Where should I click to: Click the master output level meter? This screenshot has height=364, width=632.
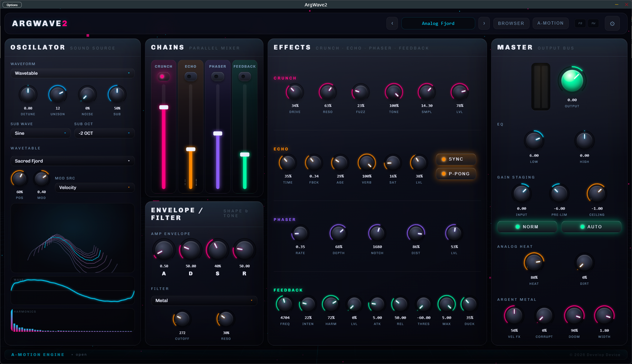pos(540,87)
